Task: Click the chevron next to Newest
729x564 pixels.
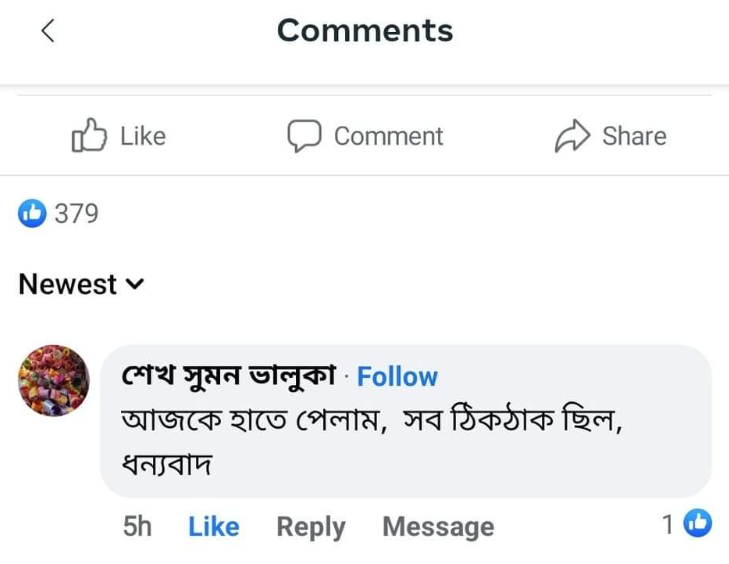Action: 135,285
